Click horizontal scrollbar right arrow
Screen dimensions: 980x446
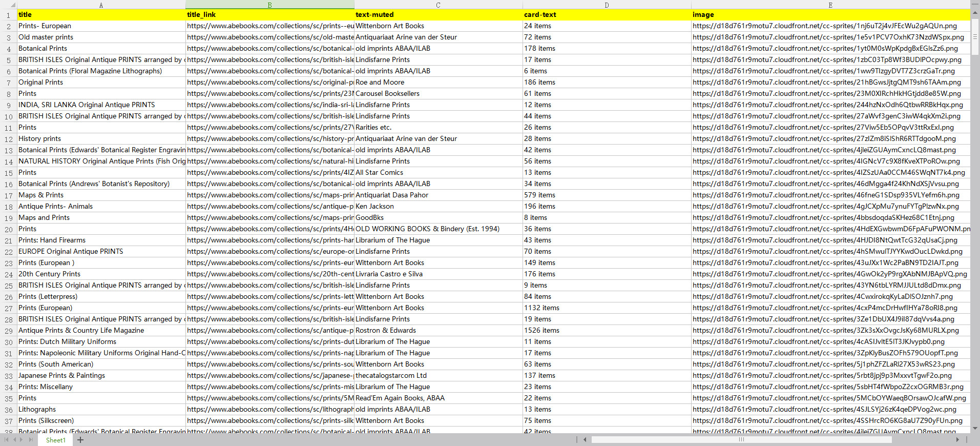pos(957,439)
